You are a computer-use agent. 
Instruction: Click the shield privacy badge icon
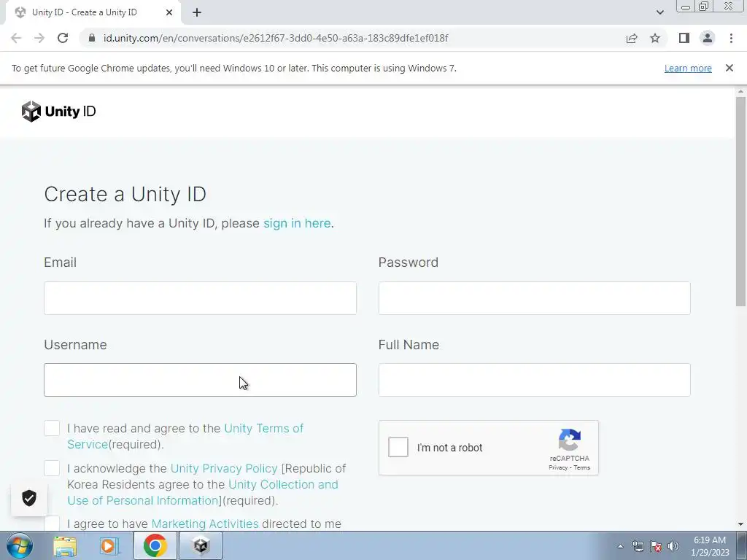tap(29, 498)
